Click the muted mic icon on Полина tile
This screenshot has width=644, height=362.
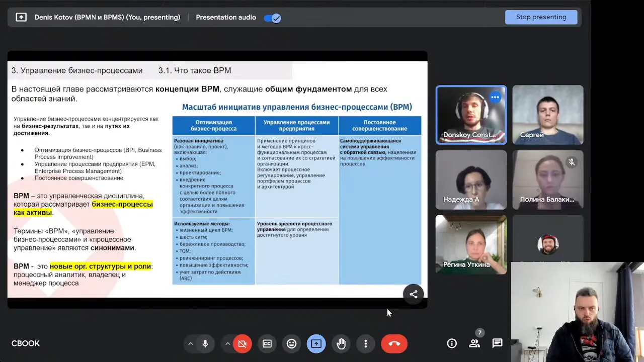click(x=571, y=162)
